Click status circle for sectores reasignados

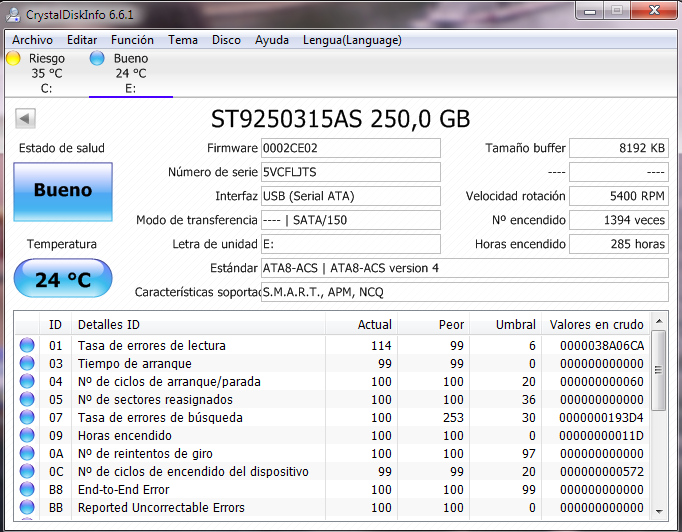click(x=27, y=399)
